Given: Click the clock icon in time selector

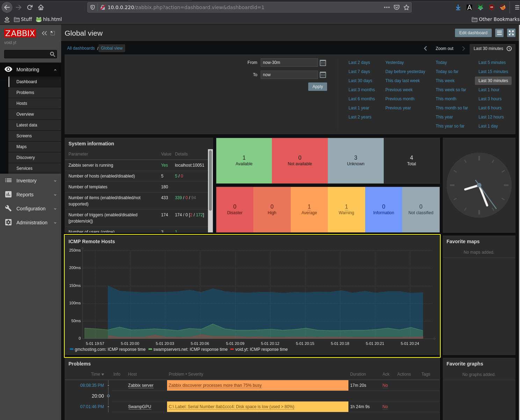Looking at the screenshot, I should (x=509, y=49).
